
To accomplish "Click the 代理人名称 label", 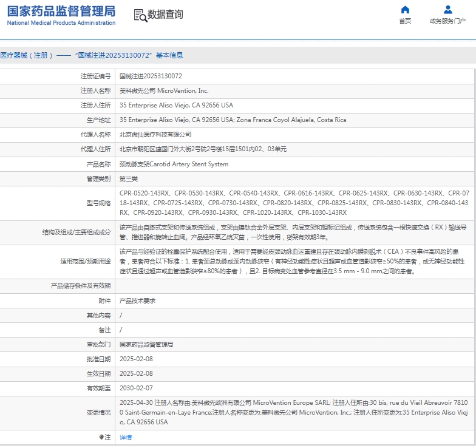I will click(96, 135).
